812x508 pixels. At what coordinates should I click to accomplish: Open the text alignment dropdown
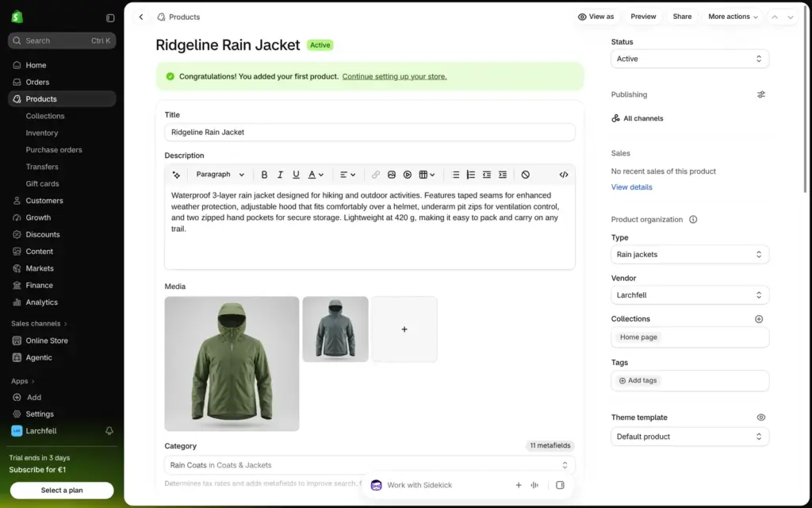point(347,175)
